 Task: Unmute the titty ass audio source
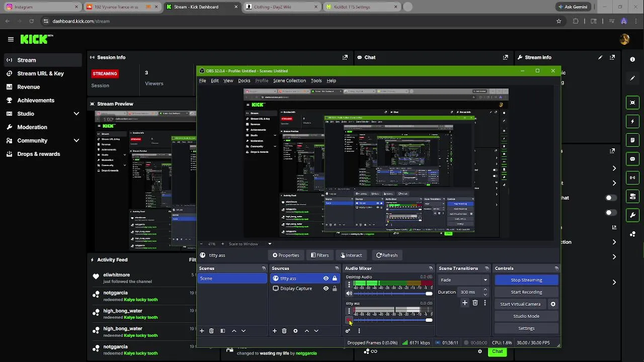pos(349,320)
